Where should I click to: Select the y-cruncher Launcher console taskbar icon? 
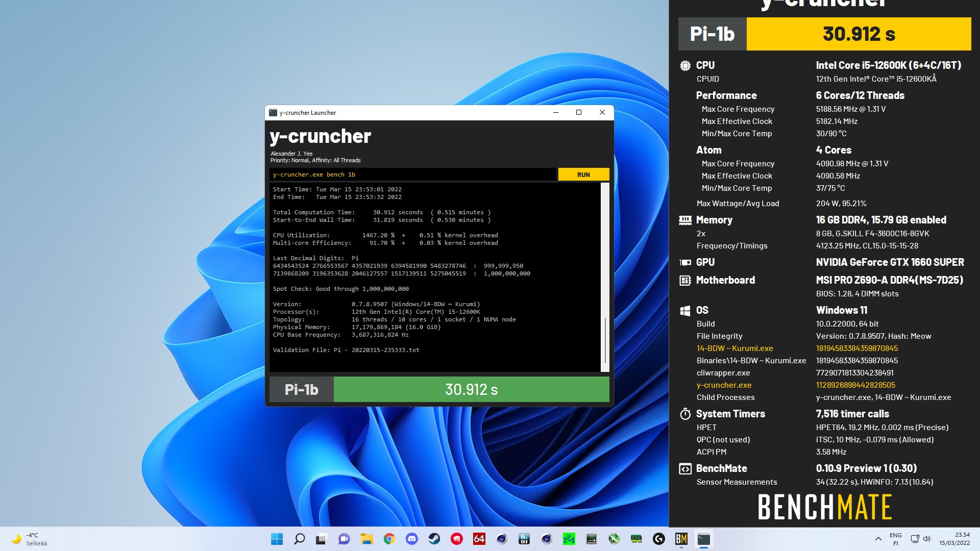(x=704, y=539)
